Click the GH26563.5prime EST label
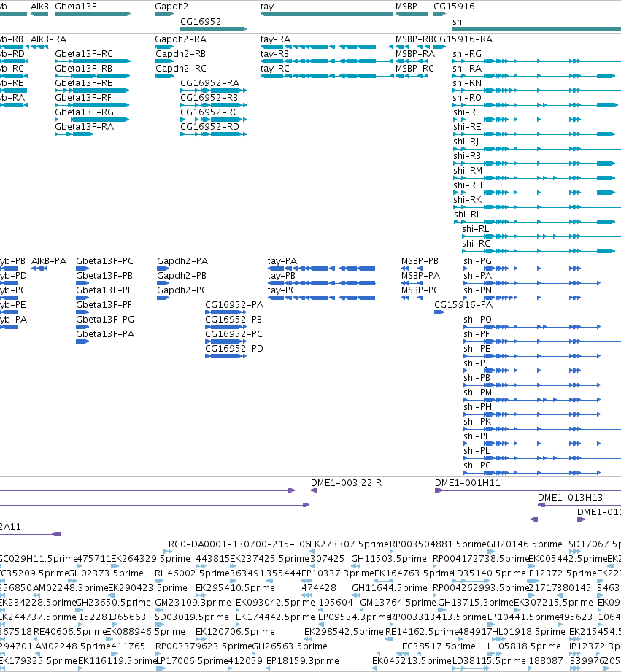Image resolution: width=621 pixels, height=672 pixels. 290,646
